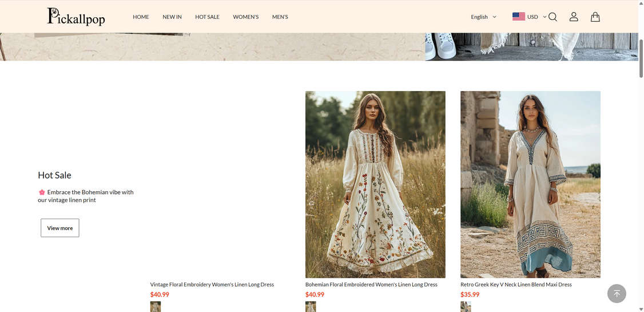The height and width of the screenshot is (312, 644).
Task: Open the NEW IN menu item
Action: (x=172, y=17)
